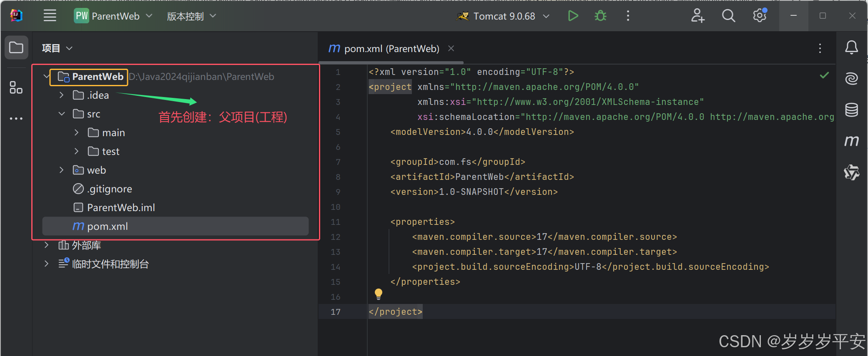The height and width of the screenshot is (356, 868).
Task: Collapse the ParentWeb root node
Action: [46, 77]
